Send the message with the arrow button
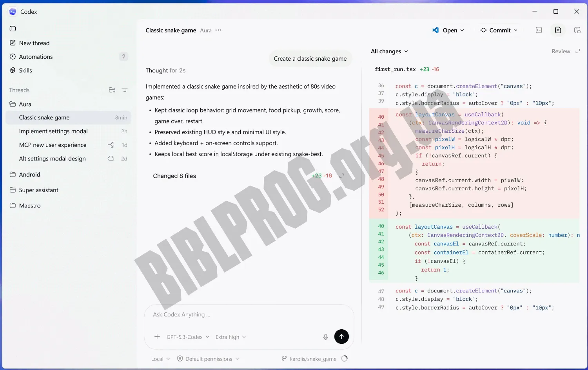588x370 pixels. 341,337
